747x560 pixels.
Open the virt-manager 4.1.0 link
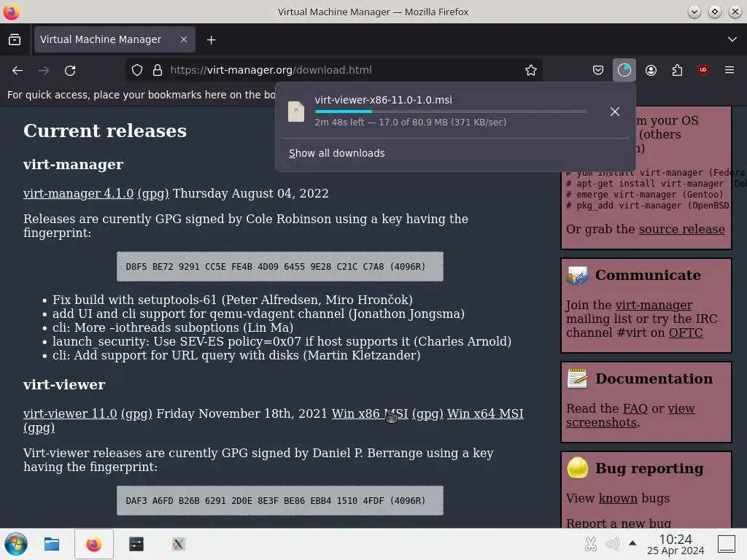78,193
